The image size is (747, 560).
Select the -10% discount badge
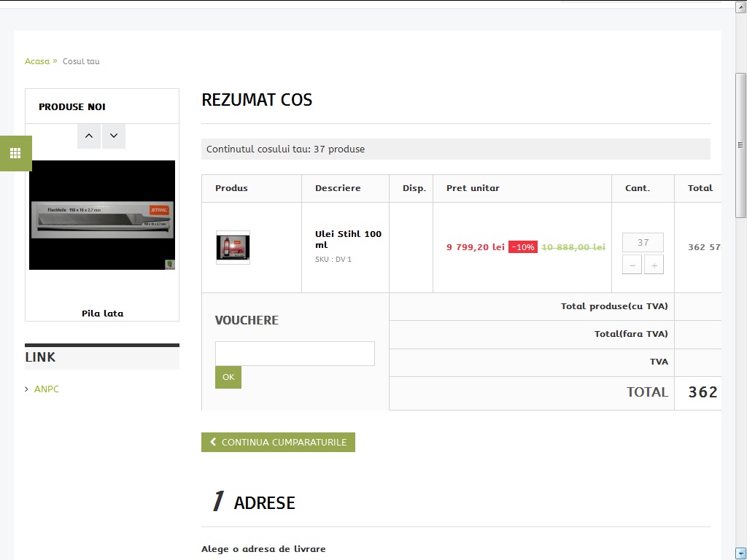tap(523, 247)
